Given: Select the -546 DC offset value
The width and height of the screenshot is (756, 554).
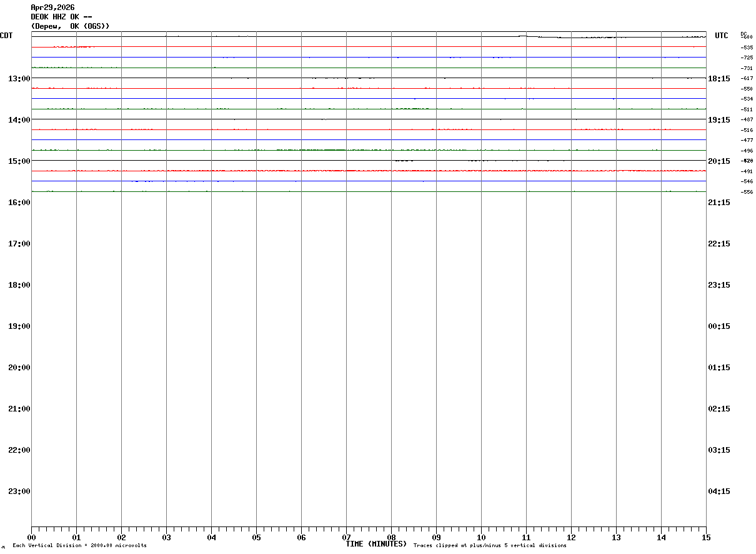Looking at the screenshot, I should (747, 181).
